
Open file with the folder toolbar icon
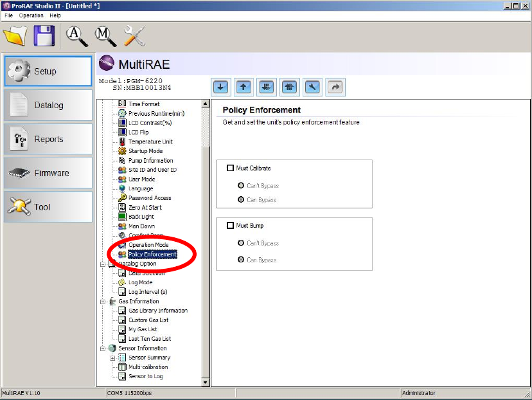tap(15, 35)
